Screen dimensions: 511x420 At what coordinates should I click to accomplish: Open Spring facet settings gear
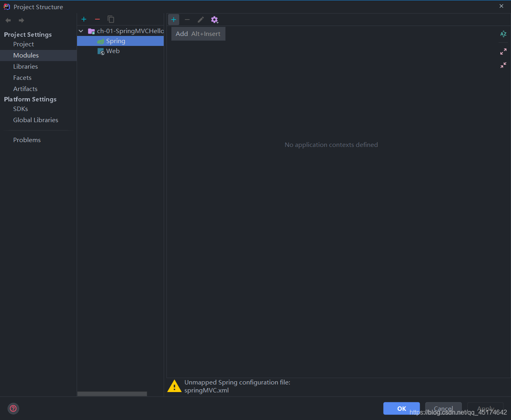click(214, 20)
